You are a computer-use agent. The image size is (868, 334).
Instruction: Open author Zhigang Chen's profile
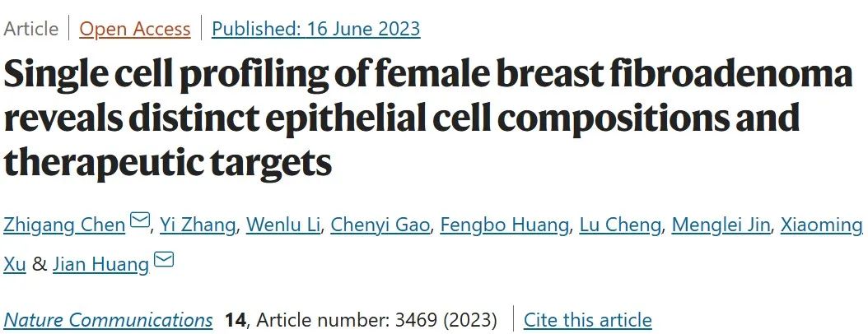click(x=65, y=225)
